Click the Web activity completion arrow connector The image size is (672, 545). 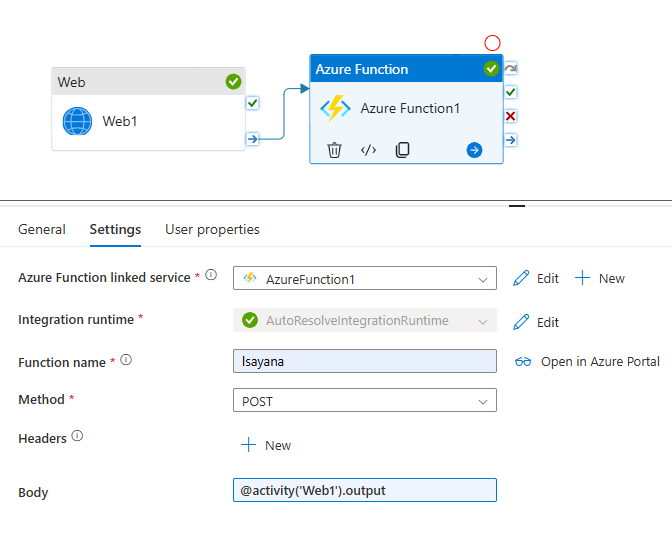click(252, 139)
